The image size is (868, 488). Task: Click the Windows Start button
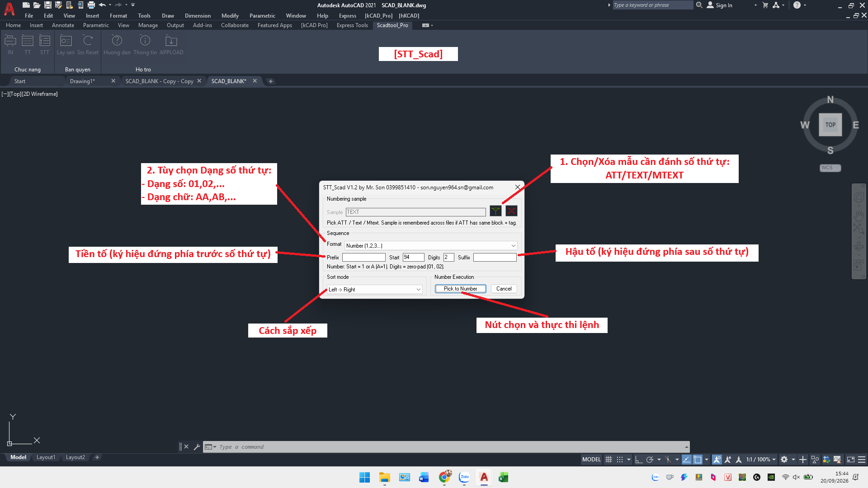coord(364,477)
